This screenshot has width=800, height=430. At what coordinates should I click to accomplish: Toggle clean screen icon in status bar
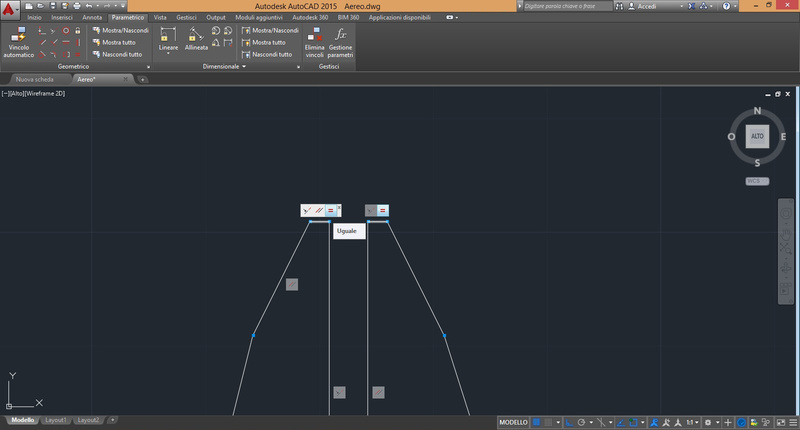click(781, 422)
